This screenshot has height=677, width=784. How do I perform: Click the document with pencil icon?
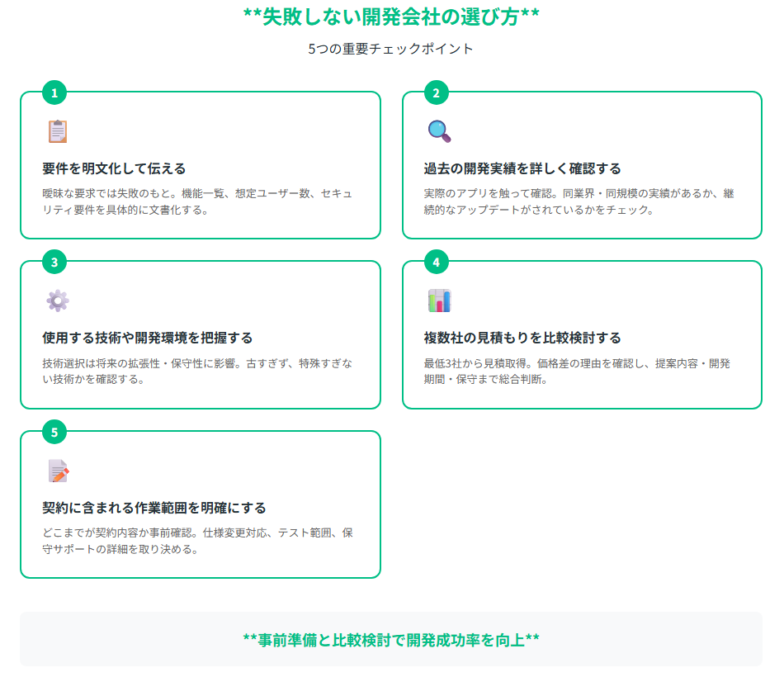pos(57,471)
